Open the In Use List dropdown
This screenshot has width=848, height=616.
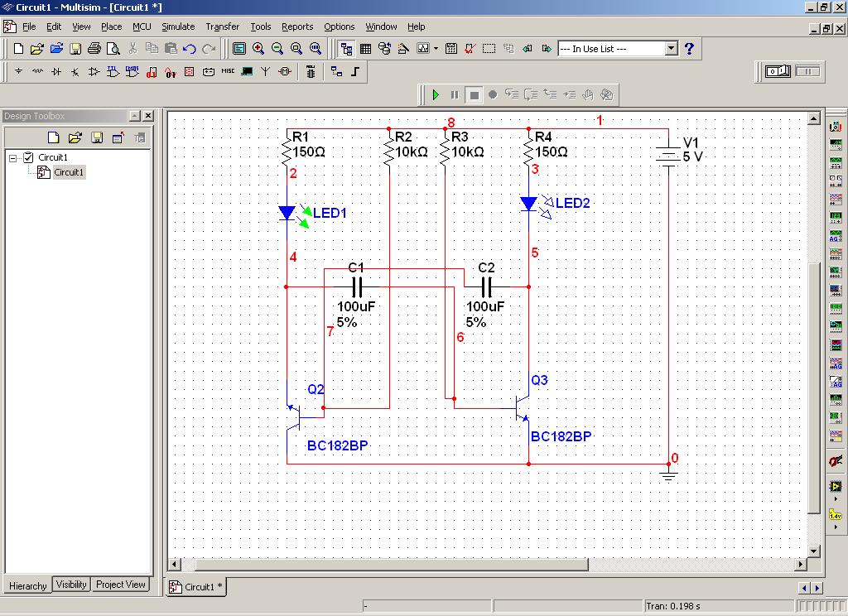pyautogui.click(x=671, y=49)
